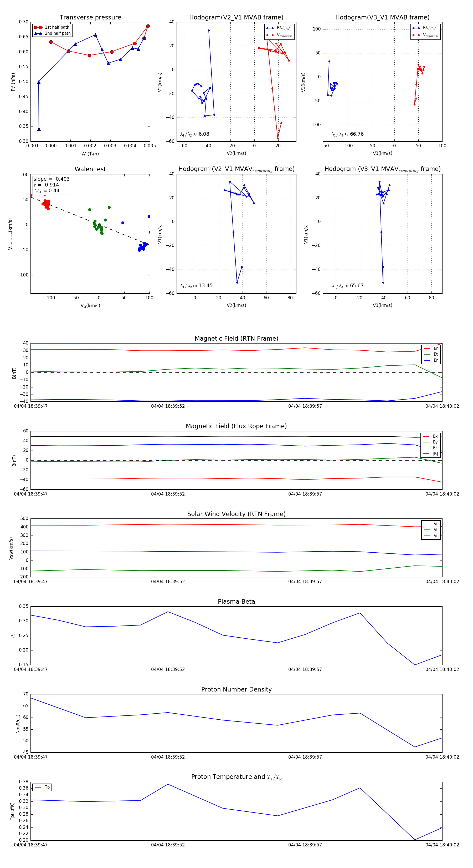
Task: Click the 'Hodogram(V2_V1 MVAB frame)' title
Action: [x=236, y=17]
